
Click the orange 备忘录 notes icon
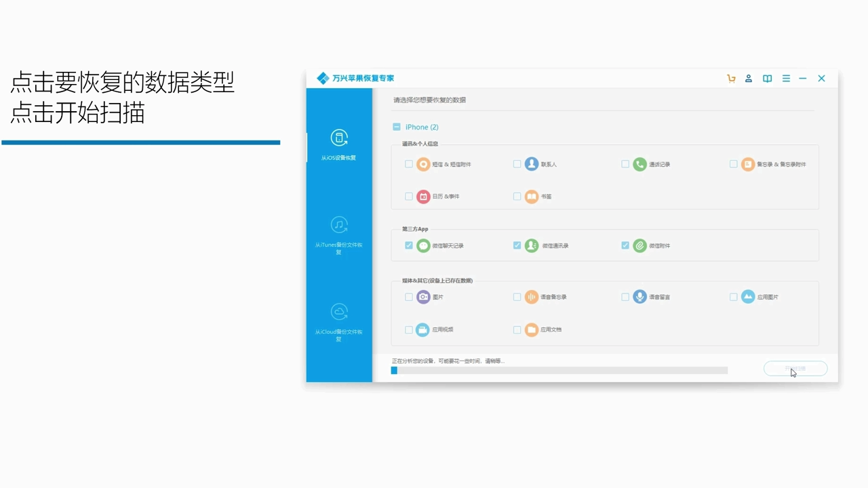(x=748, y=164)
